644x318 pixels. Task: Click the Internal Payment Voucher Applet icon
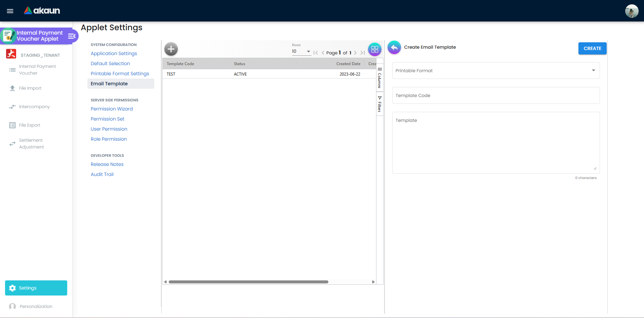(8, 36)
